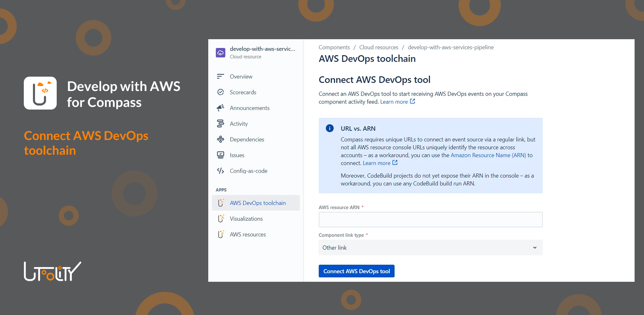Click the cloud resource icon beside develop-with-aws-servic...
Screen dimensions: 644x315
[x=220, y=52]
